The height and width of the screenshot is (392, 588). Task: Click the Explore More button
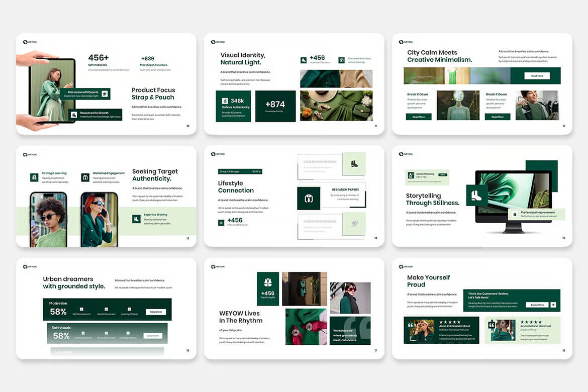pyautogui.click(x=537, y=305)
